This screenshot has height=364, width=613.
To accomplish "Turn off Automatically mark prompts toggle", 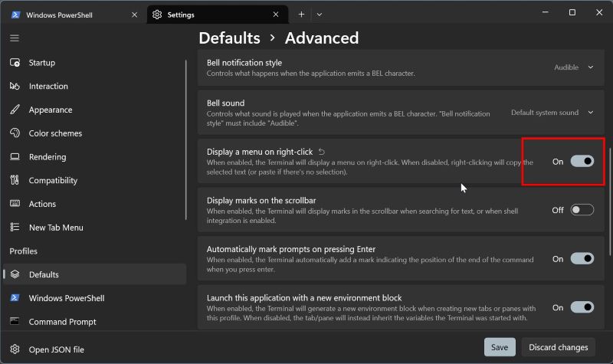I will coord(582,259).
